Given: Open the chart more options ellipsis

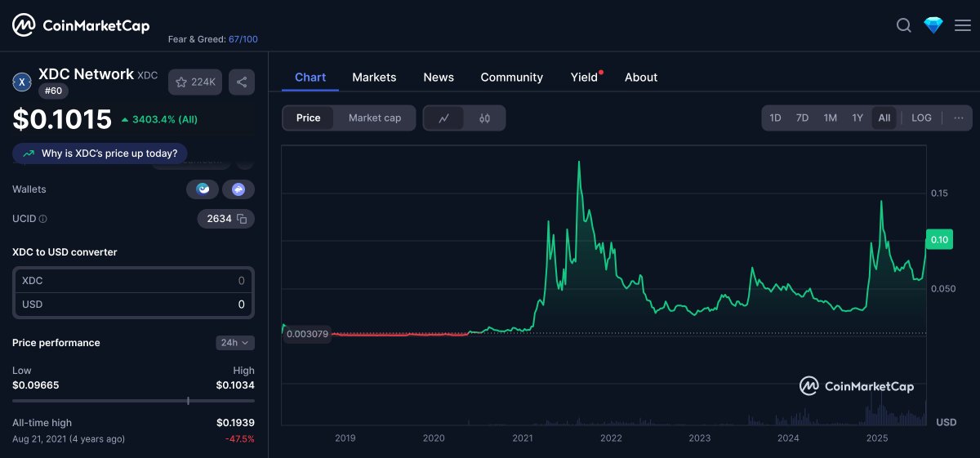Looking at the screenshot, I should tap(959, 118).
